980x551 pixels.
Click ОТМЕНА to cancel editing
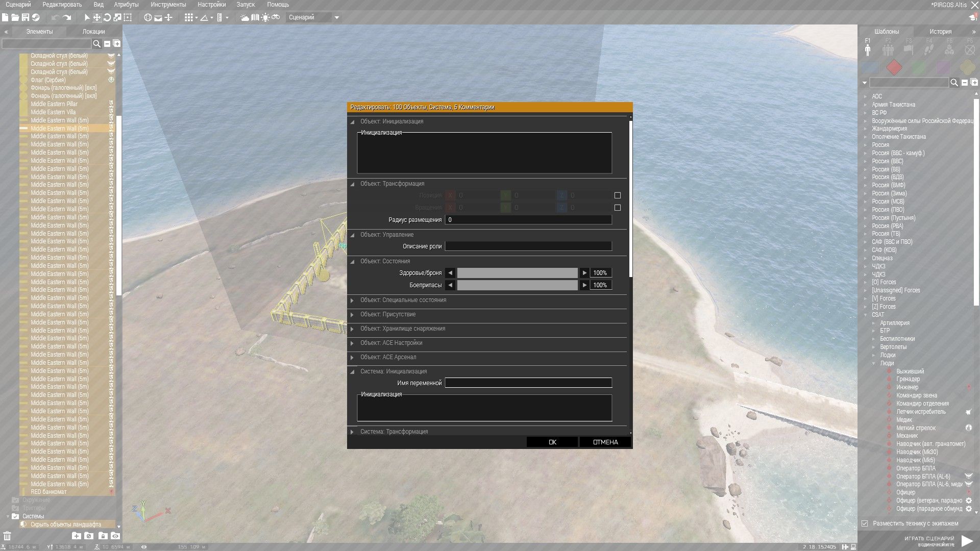point(605,442)
